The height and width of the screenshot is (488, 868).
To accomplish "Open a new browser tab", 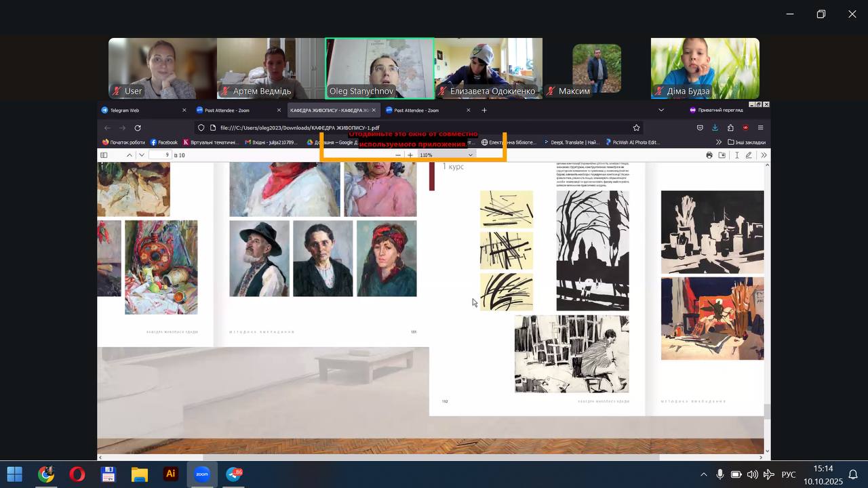I will point(484,110).
